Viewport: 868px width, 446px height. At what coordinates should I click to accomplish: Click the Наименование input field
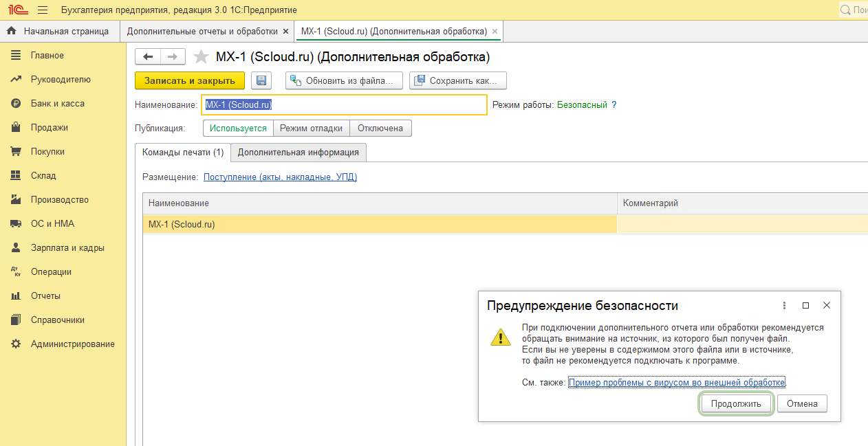(x=344, y=104)
